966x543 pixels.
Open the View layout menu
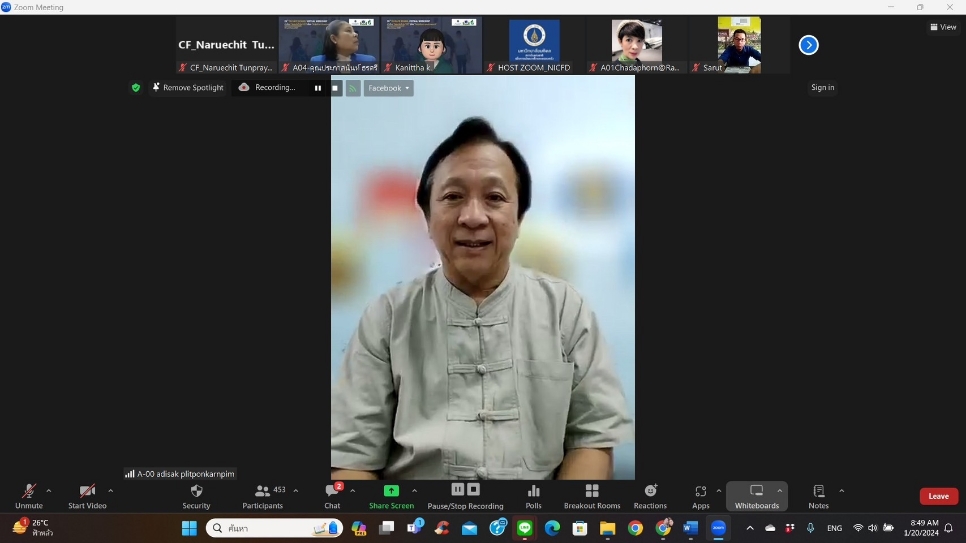tap(943, 27)
